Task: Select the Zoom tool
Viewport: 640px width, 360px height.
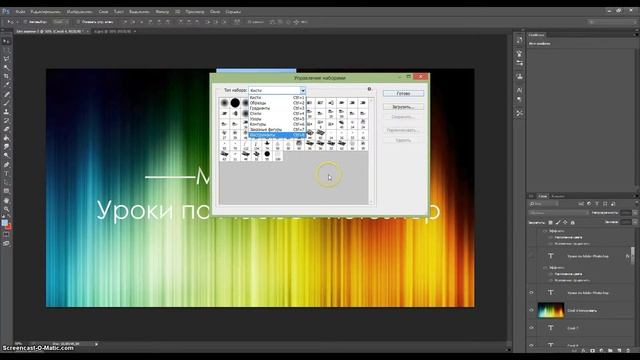Action: (x=6, y=209)
